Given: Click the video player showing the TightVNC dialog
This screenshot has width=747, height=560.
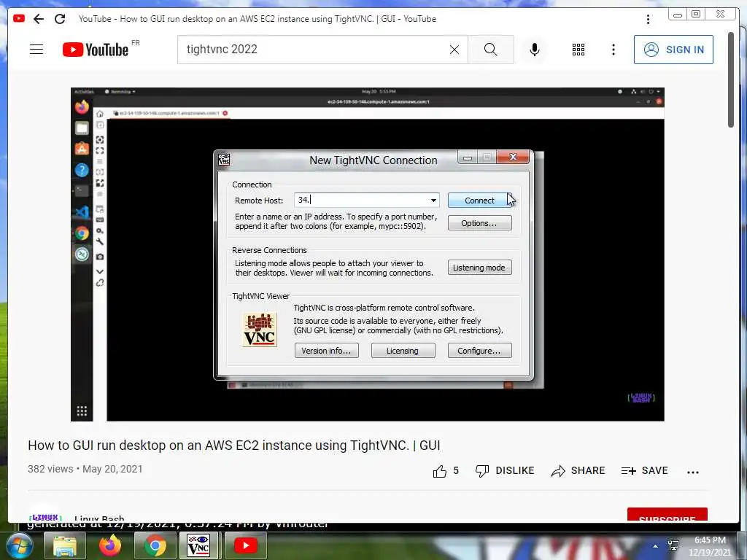Looking at the screenshot, I should [x=368, y=254].
